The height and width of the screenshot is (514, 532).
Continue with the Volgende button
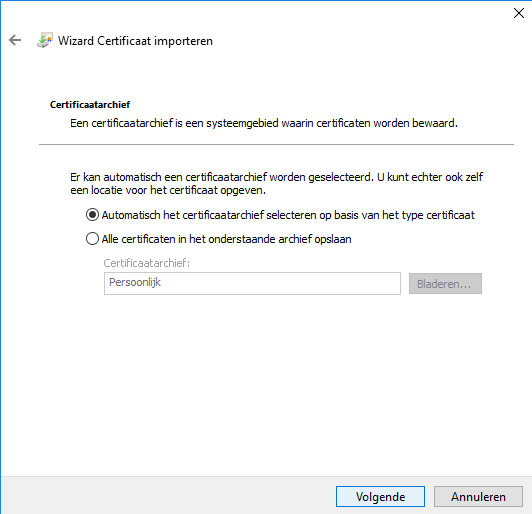[x=380, y=497]
